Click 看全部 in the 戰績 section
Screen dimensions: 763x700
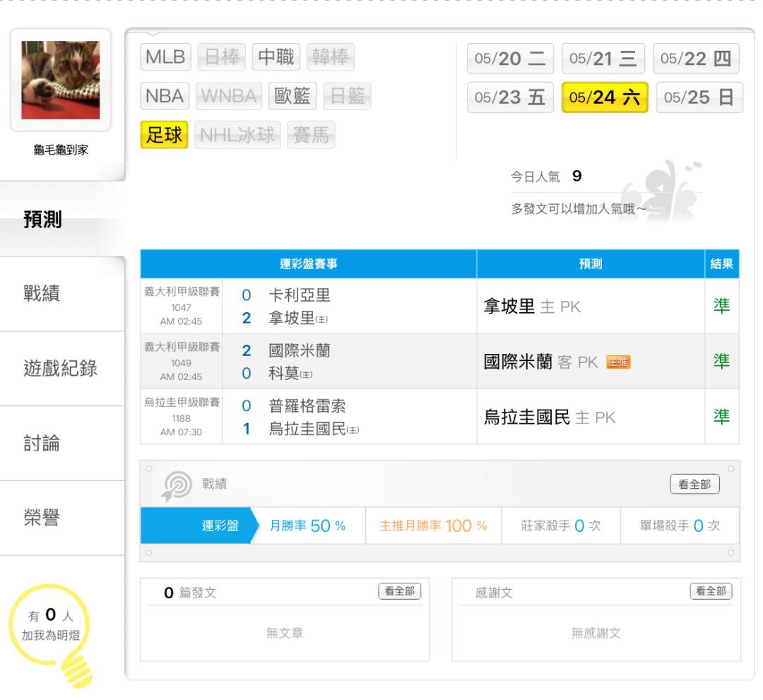click(694, 485)
